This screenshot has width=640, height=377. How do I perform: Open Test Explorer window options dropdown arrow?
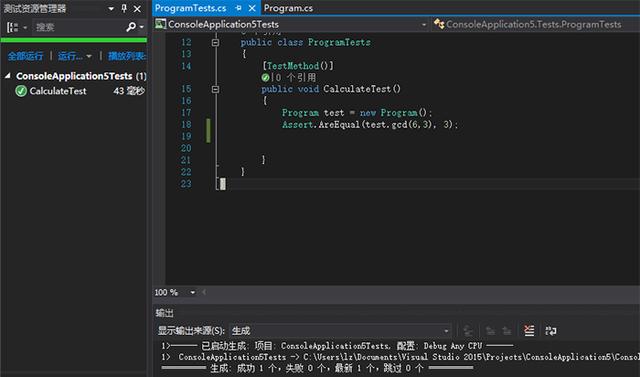pos(111,9)
